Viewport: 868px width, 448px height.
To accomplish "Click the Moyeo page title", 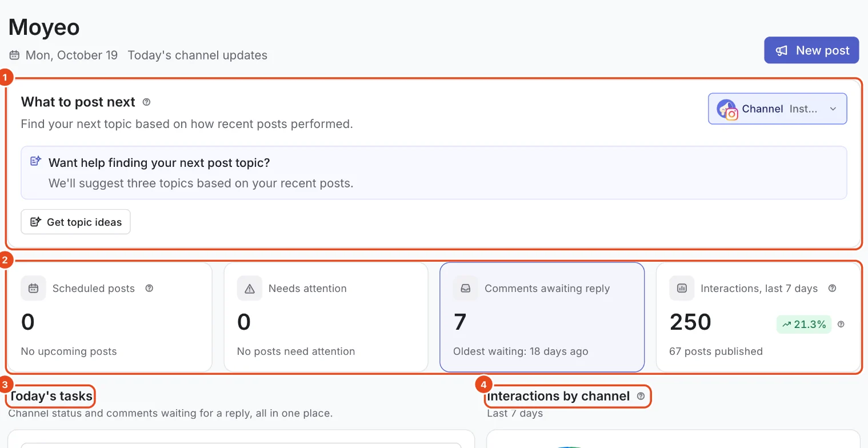I will pos(44,27).
